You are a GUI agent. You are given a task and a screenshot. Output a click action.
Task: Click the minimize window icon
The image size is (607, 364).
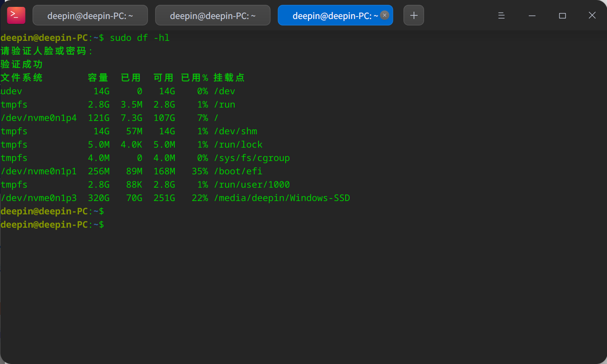tap(532, 15)
